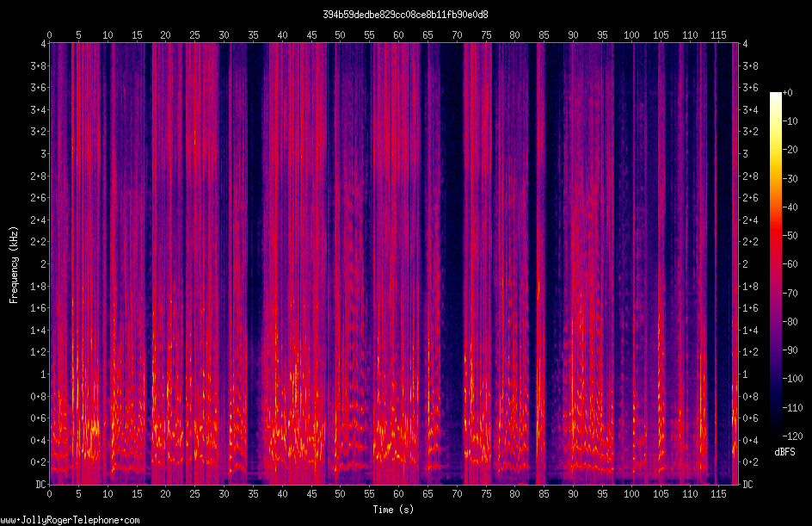Click the "-20" color scale value

pyautogui.click(x=790, y=150)
